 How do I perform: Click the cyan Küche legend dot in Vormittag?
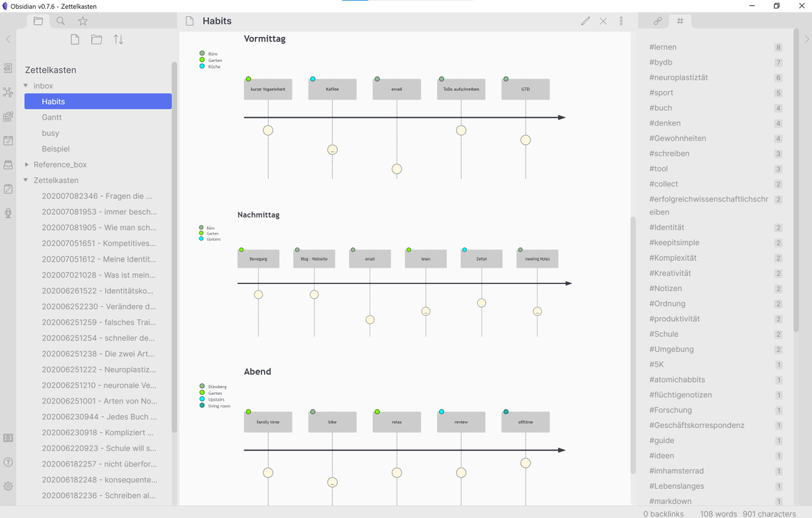point(202,66)
